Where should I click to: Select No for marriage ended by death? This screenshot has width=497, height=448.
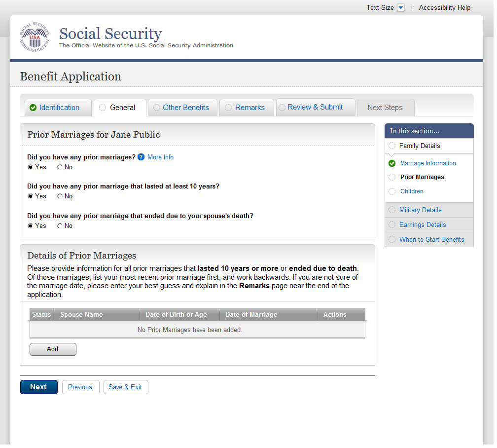60,226
